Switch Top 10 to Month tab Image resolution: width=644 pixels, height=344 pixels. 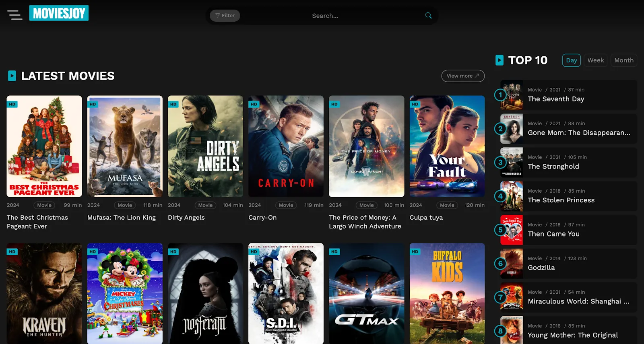pyautogui.click(x=624, y=60)
